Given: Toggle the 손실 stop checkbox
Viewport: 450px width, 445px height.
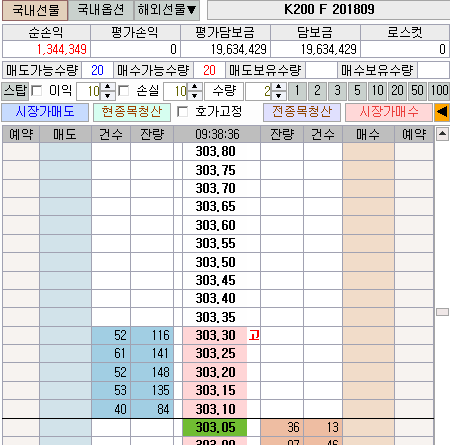Looking at the screenshot, I should pyautogui.click(x=124, y=91).
